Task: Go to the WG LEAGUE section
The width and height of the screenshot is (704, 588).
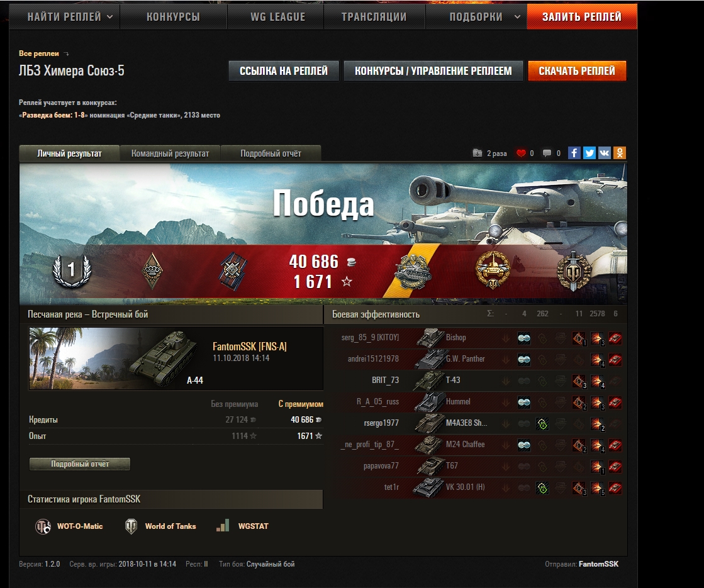Action: point(277,16)
